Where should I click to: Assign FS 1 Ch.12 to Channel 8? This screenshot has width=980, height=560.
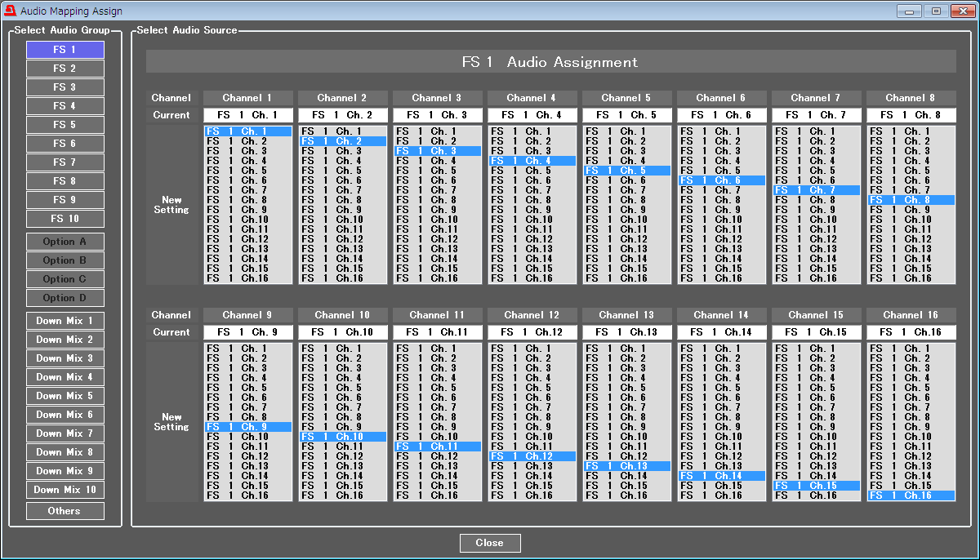tap(911, 239)
